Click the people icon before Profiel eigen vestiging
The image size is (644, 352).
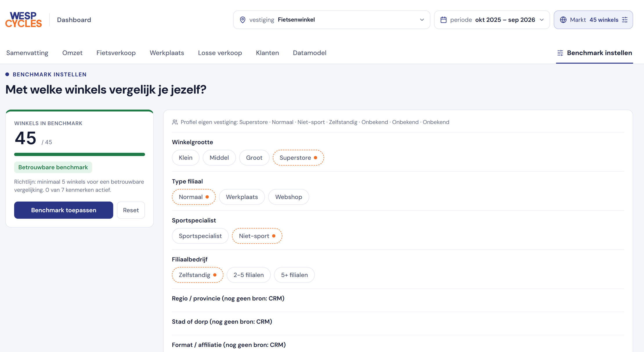[x=175, y=122]
